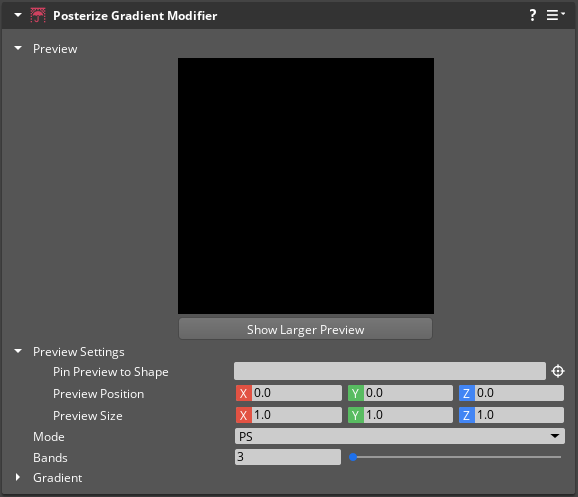Click the Preview Position label
Screen dimensions: 578x497
click(98, 394)
